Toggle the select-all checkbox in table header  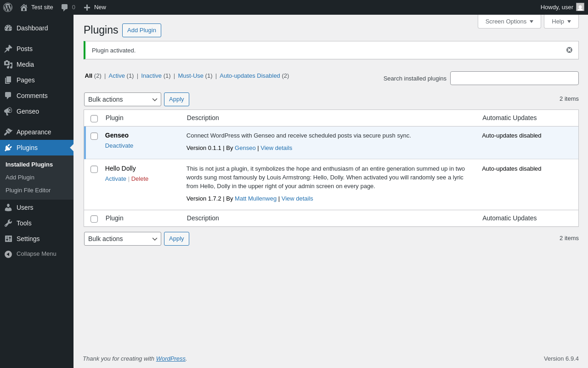94,119
